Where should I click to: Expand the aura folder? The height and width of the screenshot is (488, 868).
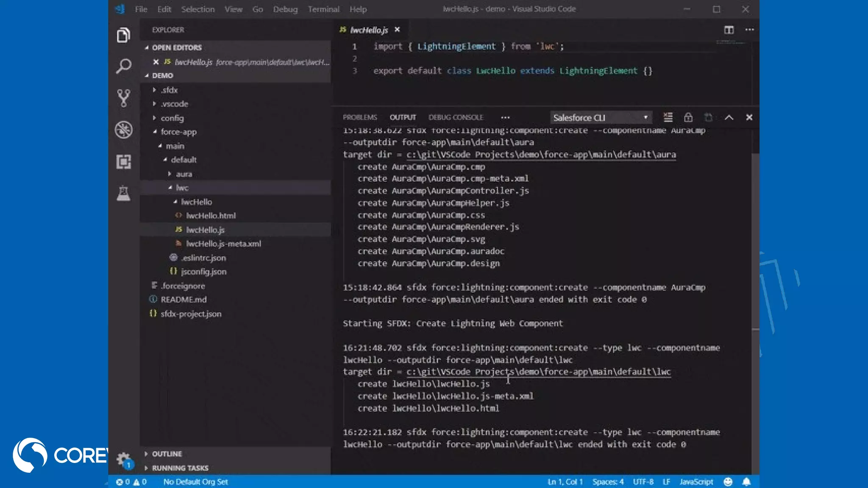click(x=184, y=174)
